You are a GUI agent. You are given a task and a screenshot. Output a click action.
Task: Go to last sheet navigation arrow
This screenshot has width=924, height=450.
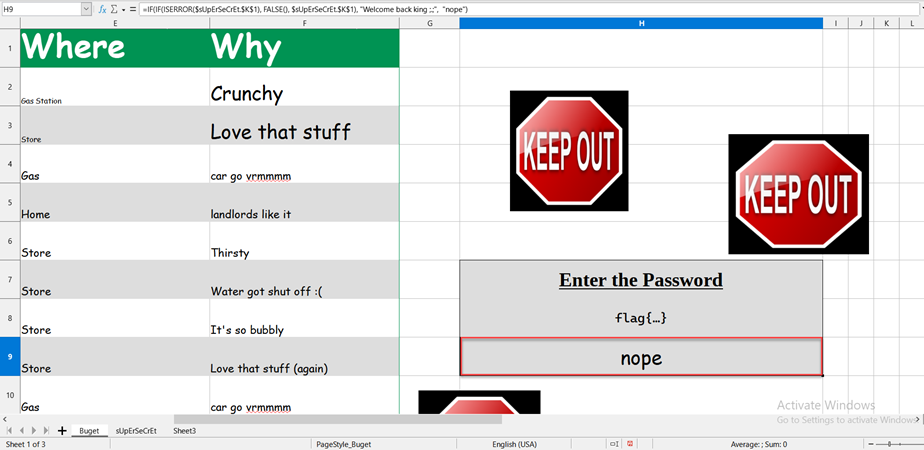pos(46,431)
